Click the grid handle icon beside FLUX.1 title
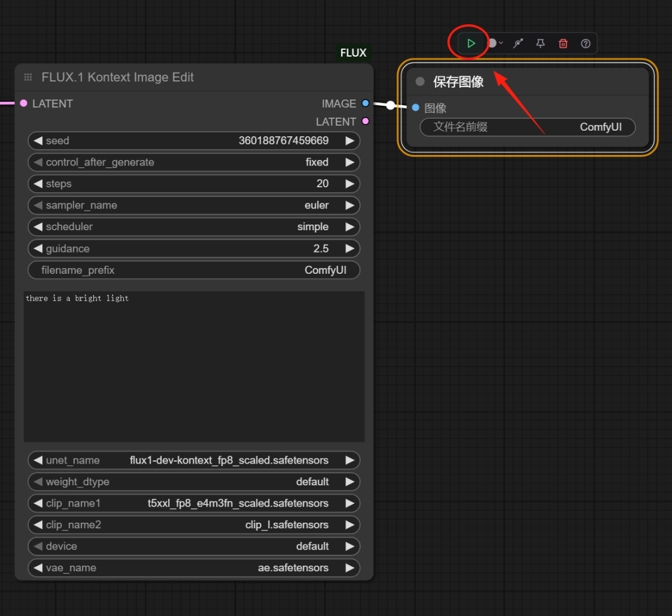Image resolution: width=672 pixels, height=616 pixels. point(28,77)
